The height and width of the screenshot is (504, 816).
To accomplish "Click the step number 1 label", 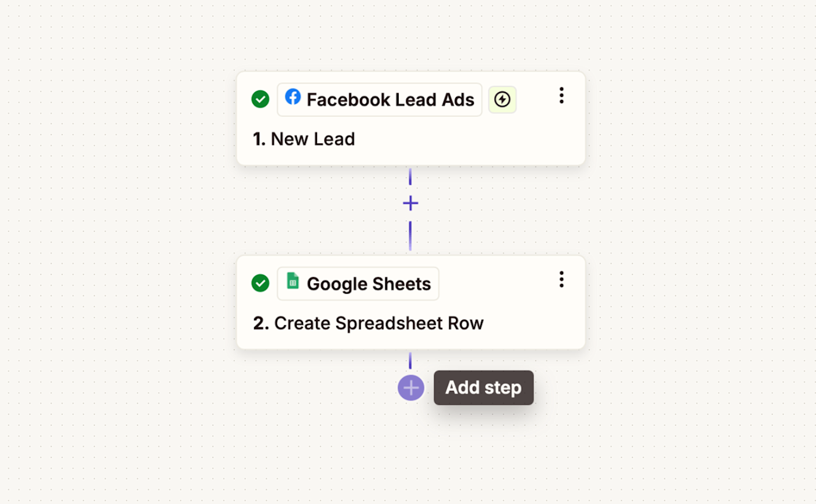I will [x=259, y=139].
